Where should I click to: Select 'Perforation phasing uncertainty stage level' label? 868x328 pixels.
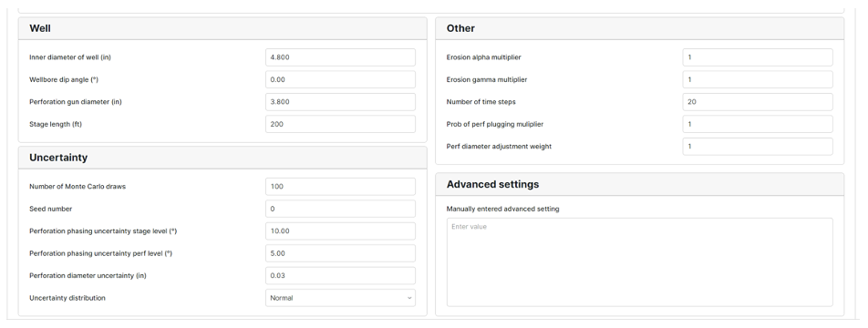pyautogui.click(x=103, y=231)
